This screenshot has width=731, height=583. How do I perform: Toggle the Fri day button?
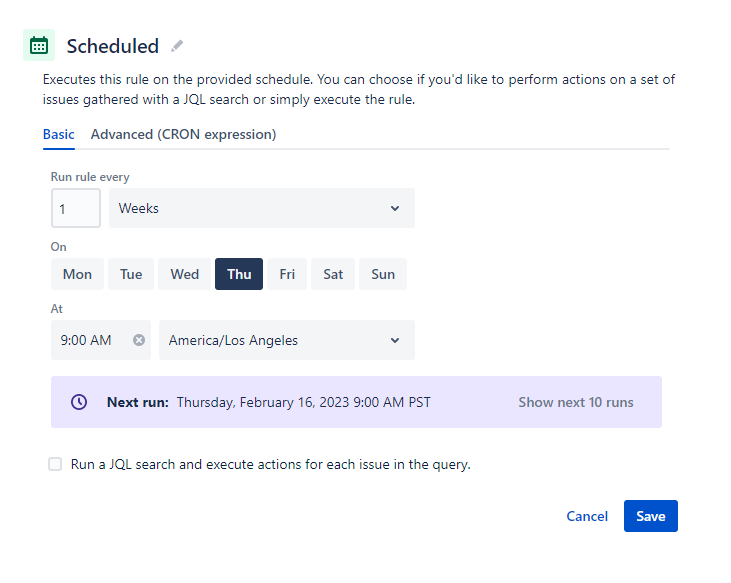pyautogui.click(x=287, y=274)
